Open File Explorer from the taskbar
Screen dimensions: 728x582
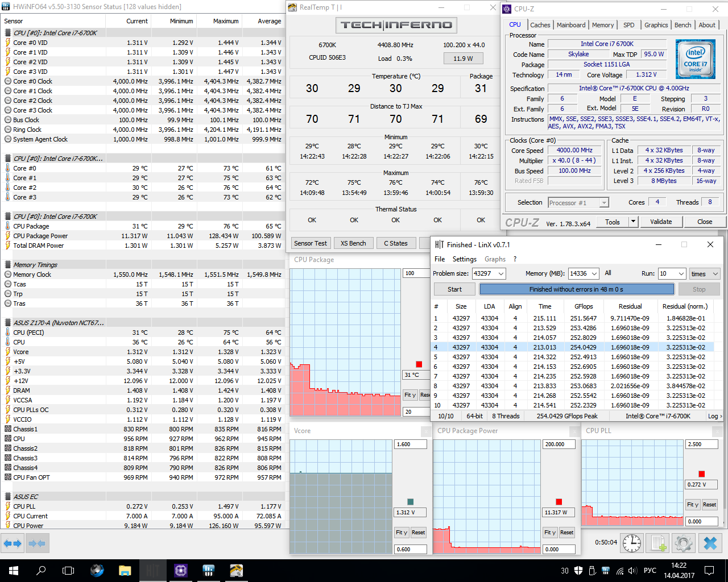click(125, 571)
